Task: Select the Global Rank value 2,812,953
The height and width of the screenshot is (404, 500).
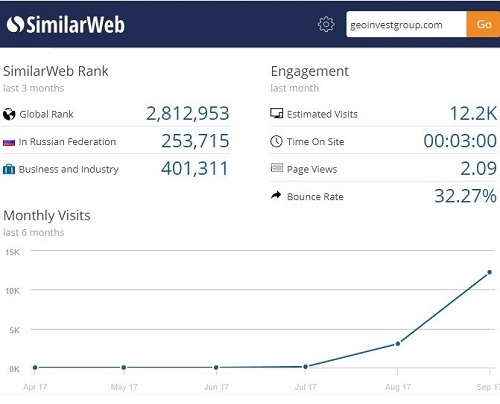Action: 188,113
